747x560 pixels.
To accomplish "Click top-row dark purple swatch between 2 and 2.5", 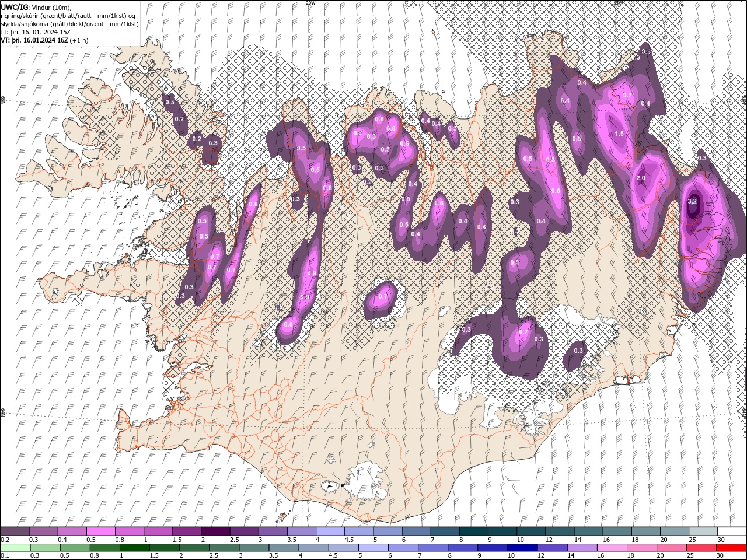I will pos(215,531).
